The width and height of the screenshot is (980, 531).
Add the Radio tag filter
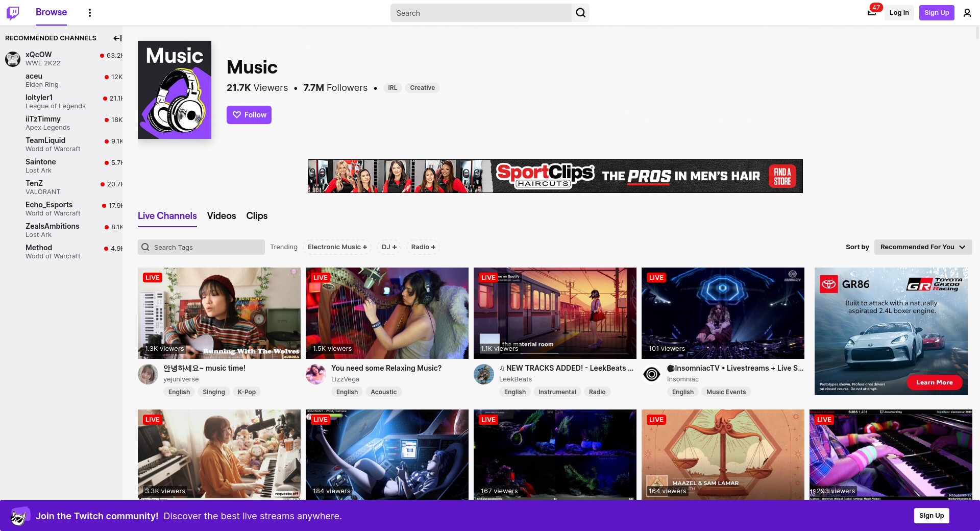[423, 247]
